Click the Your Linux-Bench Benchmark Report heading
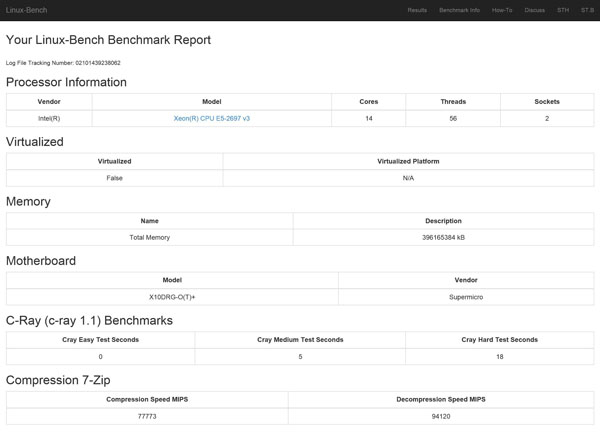The image size is (600, 434). tap(108, 40)
